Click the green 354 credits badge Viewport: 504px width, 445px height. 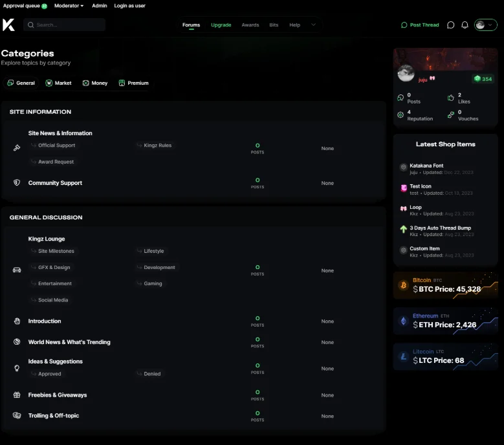pyautogui.click(x=483, y=79)
